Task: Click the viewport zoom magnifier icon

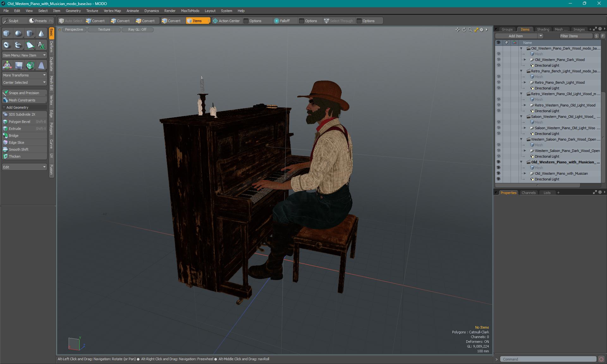Action: [470, 30]
